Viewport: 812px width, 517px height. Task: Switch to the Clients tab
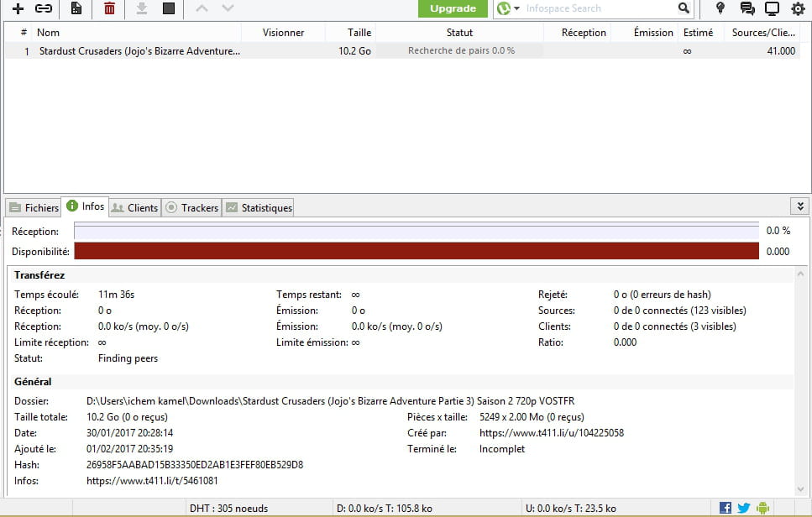click(x=134, y=207)
